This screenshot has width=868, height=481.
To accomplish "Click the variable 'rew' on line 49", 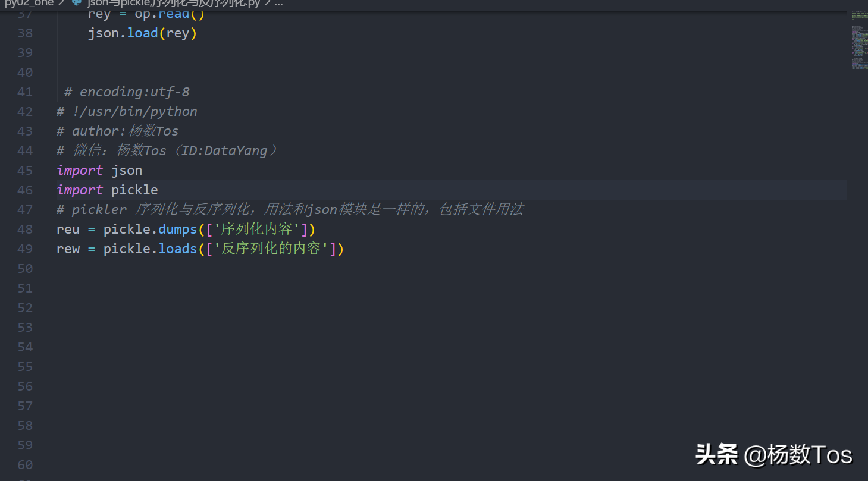I will tap(68, 249).
